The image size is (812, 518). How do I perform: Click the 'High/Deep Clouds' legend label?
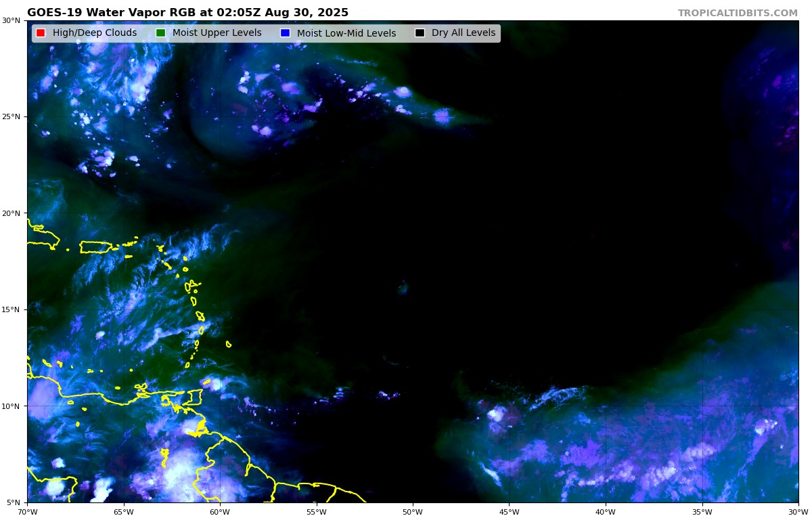[x=95, y=33]
